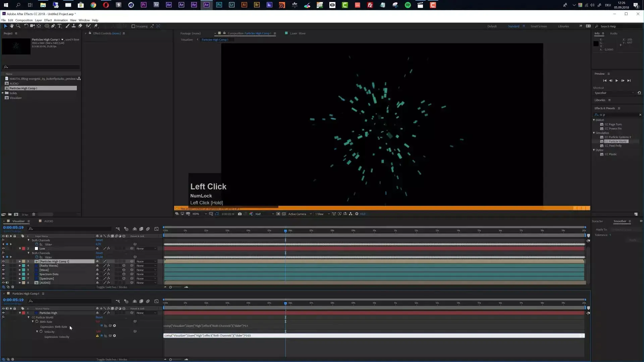644x362 pixels.
Task: Select the Puppet Pin tool
Action: coord(96,26)
